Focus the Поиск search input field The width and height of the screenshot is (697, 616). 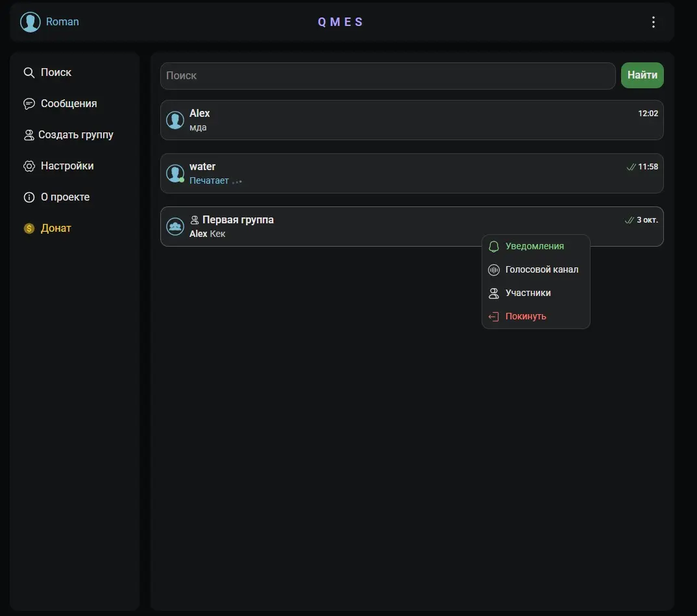387,75
